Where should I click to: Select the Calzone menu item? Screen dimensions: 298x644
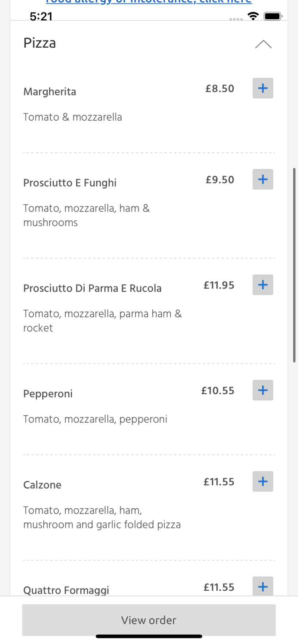point(42,485)
